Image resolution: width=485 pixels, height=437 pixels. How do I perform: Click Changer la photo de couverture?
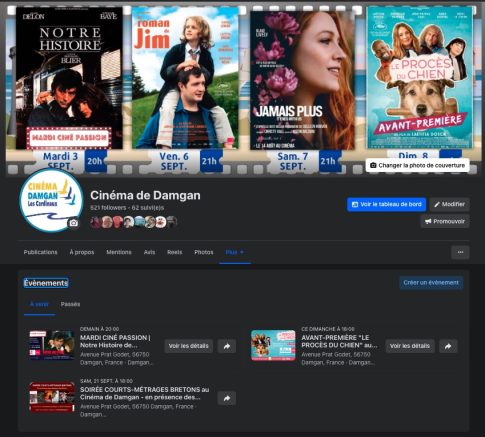[417, 165]
